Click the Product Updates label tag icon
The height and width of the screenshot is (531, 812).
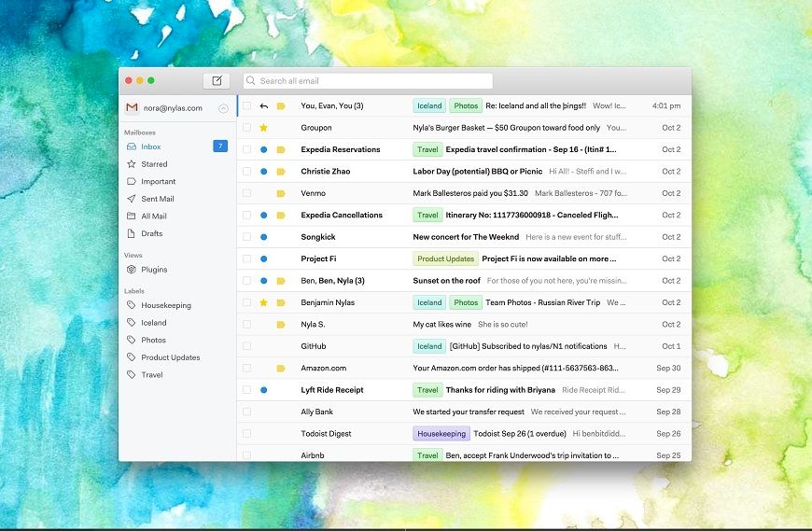[132, 357]
